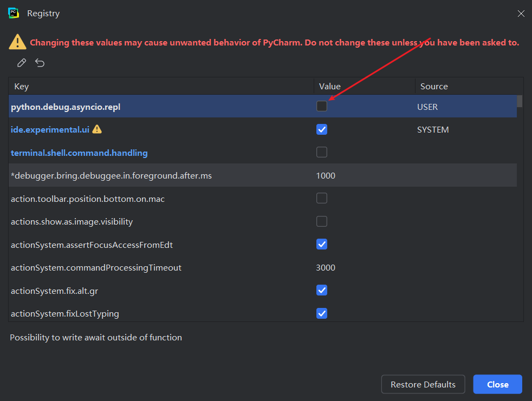Screen dimensions: 532x401
Task: Uncheck actionSystem.assertFocusAccessFromEdt checkbox
Action: [x=322, y=244]
